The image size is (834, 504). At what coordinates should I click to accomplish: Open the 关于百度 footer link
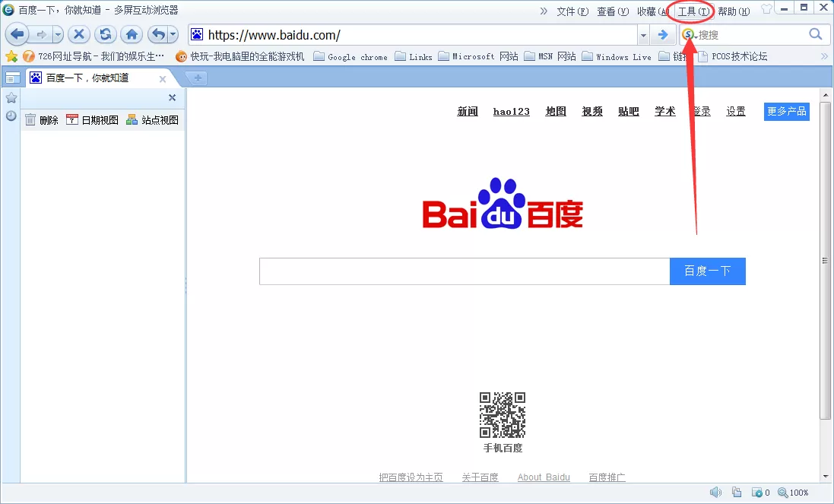(x=480, y=477)
